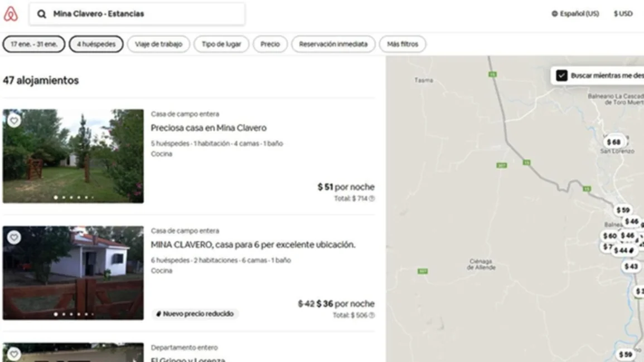The width and height of the screenshot is (644, 362).
Task: Click the search magnifier icon
Action: pyautogui.click(x=41, y=14)
